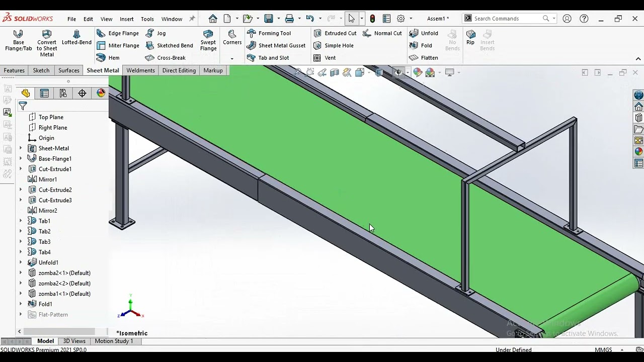
Task: Open the Direct Editing tab
Action: 179,70
